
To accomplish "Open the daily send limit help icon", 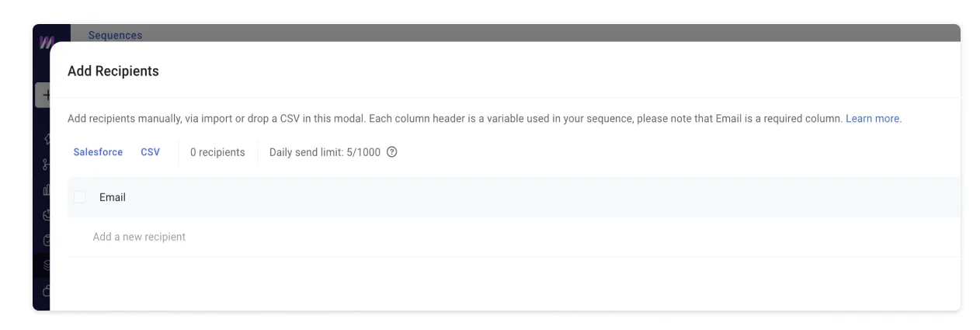I will 391,152.
